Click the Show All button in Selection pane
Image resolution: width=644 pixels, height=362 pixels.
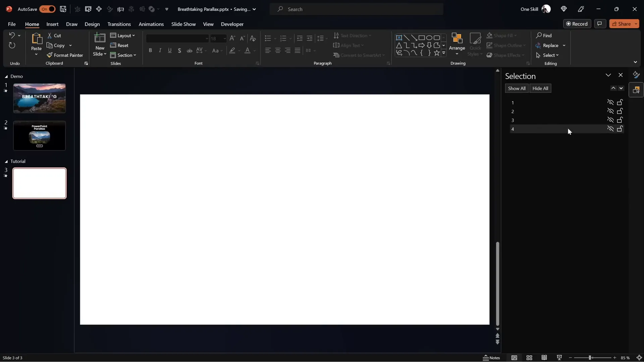tap(517, 88)
